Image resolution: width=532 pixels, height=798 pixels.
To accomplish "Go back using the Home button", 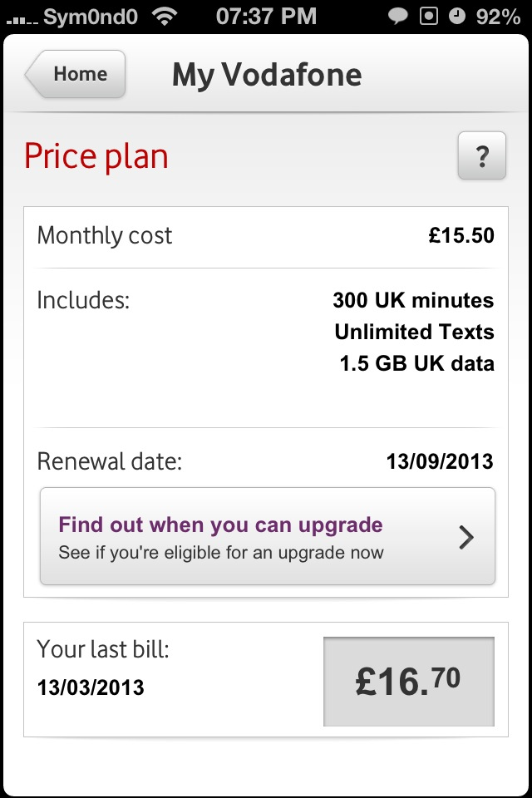I will pos(76,74).
